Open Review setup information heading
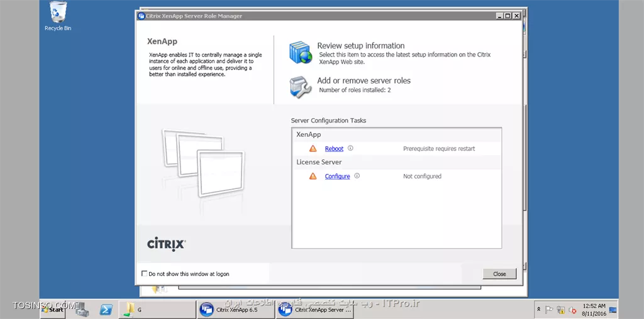The image size is (644, 319). coord(360,45)
